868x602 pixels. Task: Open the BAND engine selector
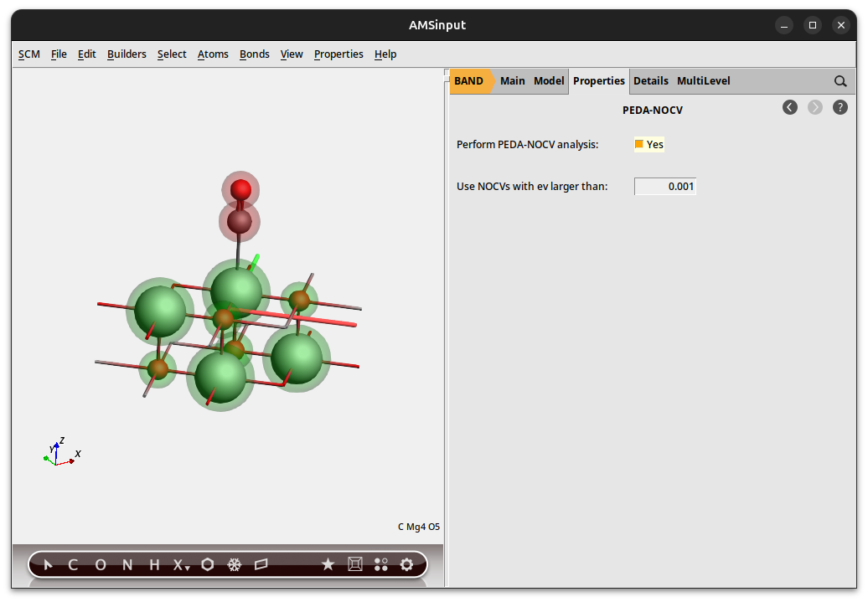(470, 81)
